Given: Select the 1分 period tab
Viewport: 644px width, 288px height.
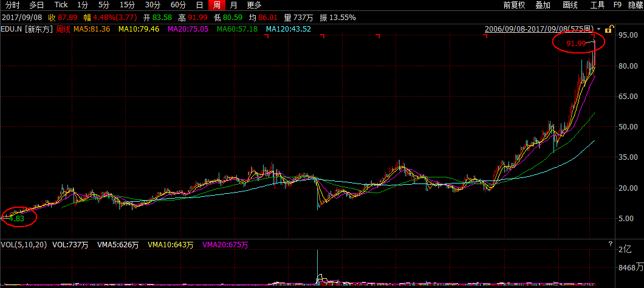Looking at the screenshot, I should point(82,5).
